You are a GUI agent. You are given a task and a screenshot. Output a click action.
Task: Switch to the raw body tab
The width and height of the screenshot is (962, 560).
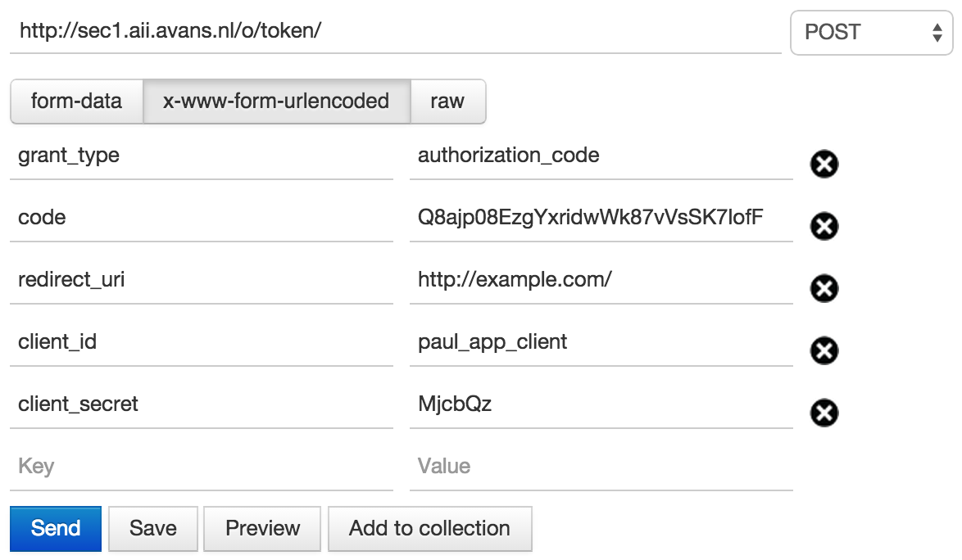coord(447,102)
